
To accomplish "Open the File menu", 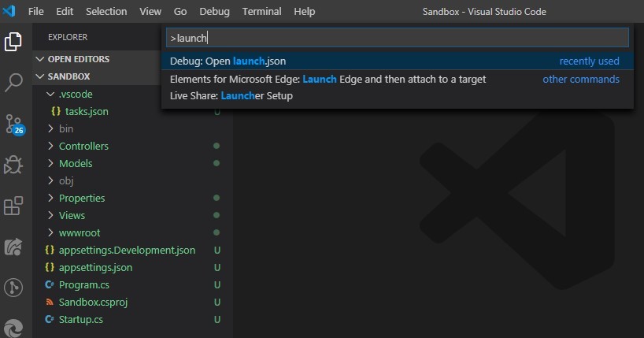I will [x=35, y=12].
